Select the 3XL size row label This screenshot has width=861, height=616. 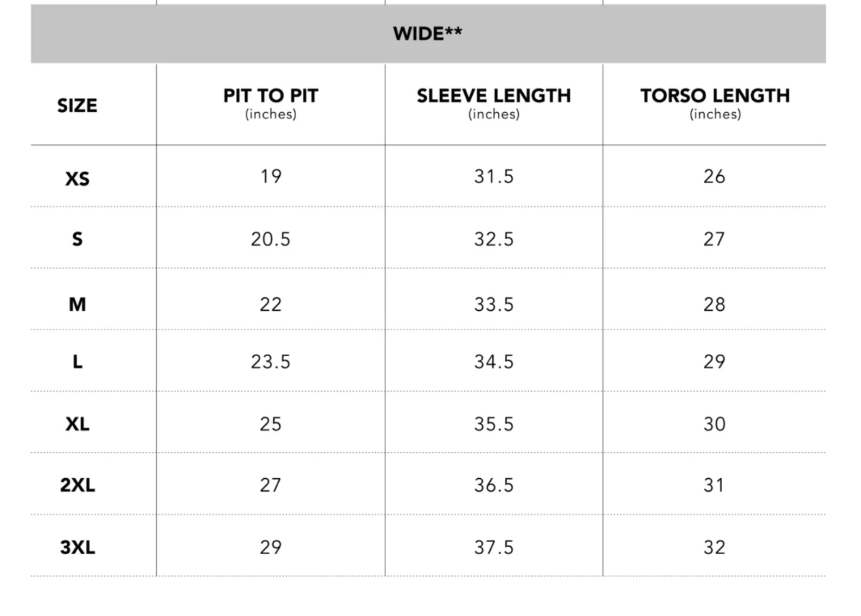click(x=78, y=547)
